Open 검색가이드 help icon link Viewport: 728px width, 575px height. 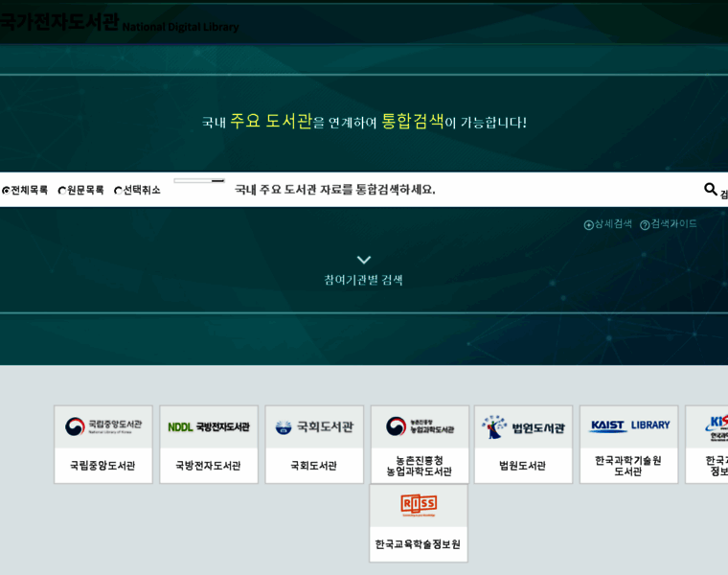tap(668, 224)
